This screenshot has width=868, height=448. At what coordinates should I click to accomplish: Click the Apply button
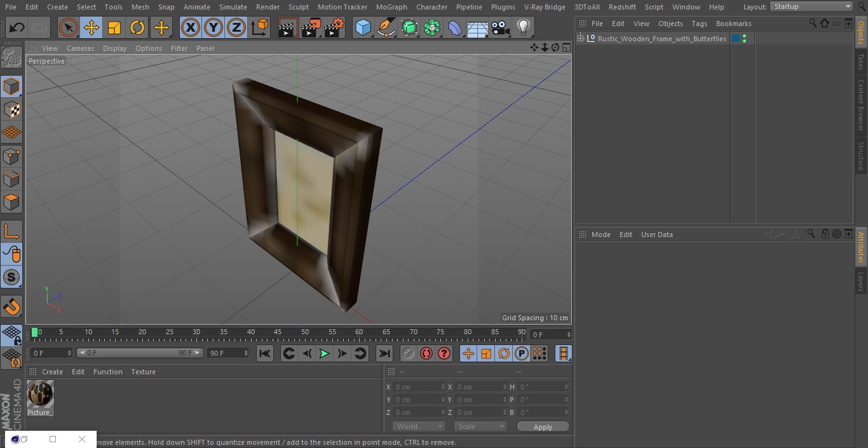pos(543,427)
